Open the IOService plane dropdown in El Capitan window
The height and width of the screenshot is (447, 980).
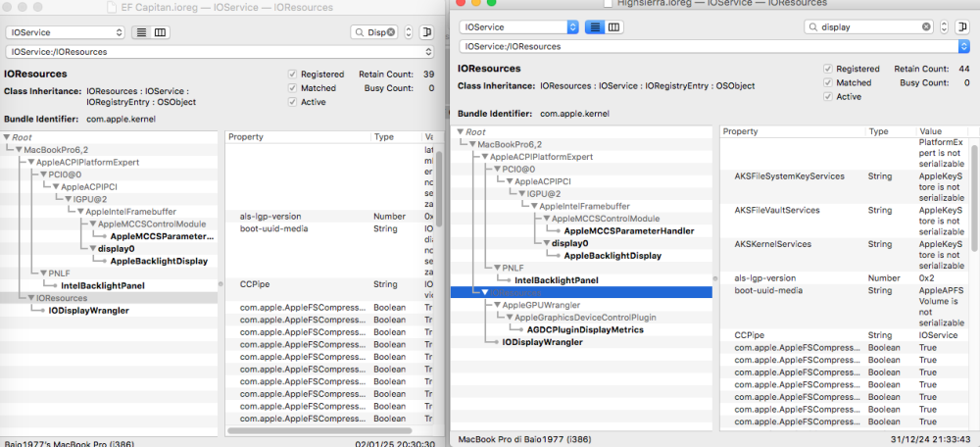(66, 32)
